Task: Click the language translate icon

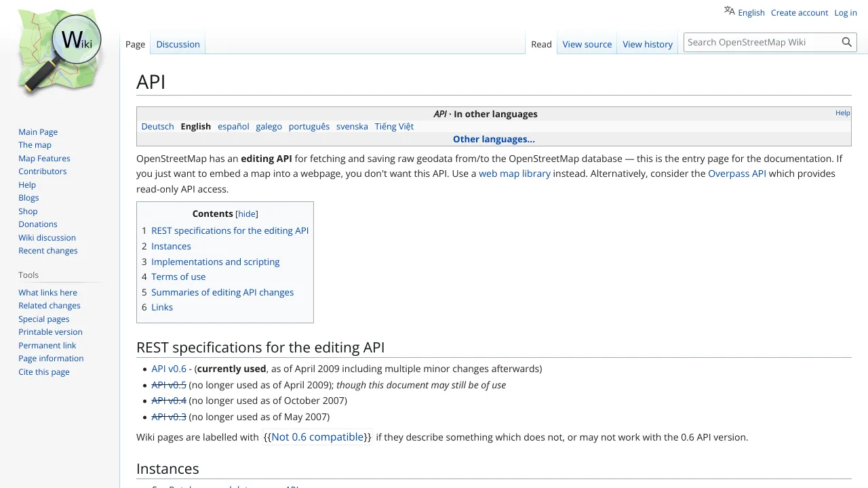Action: click(730, 11)
